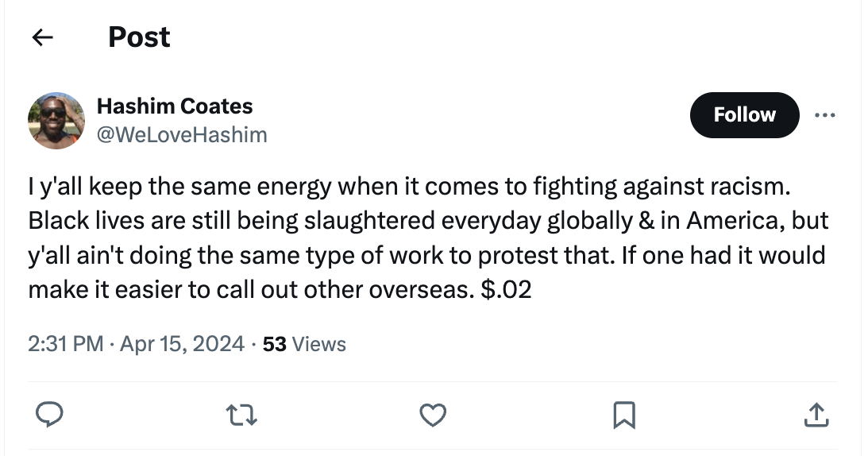Bookmark this post
This screenshot has width=868, height=456.
[624, 414]
